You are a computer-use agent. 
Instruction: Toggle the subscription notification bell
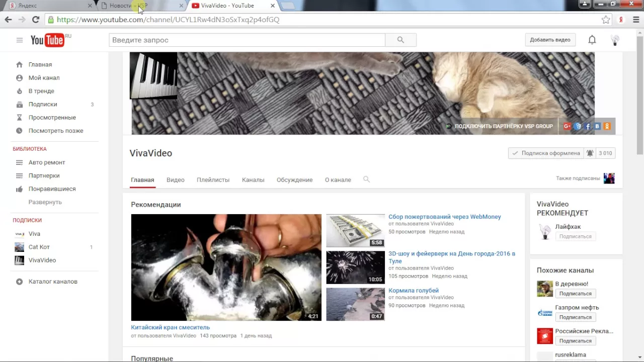coord(590,153)
